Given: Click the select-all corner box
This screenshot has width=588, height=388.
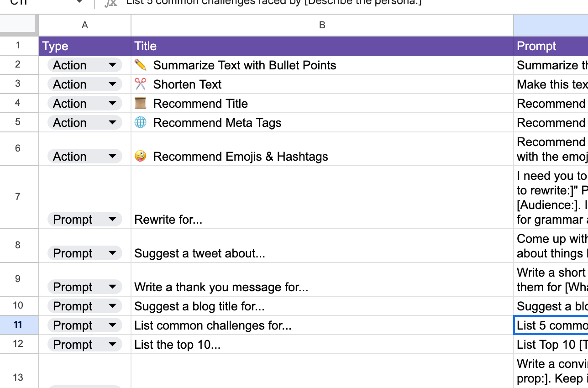Looking at the screenshot, I should click(x=19, y=25).
